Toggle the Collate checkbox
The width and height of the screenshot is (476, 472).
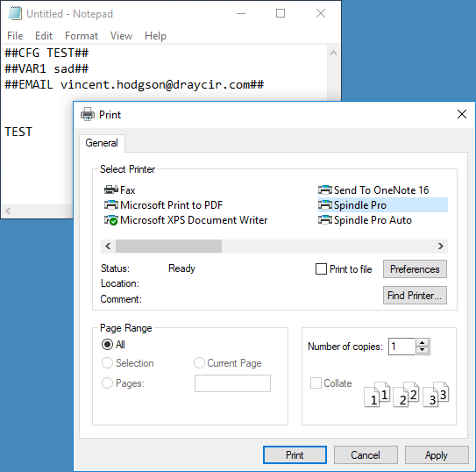click(x=316, y=383)
